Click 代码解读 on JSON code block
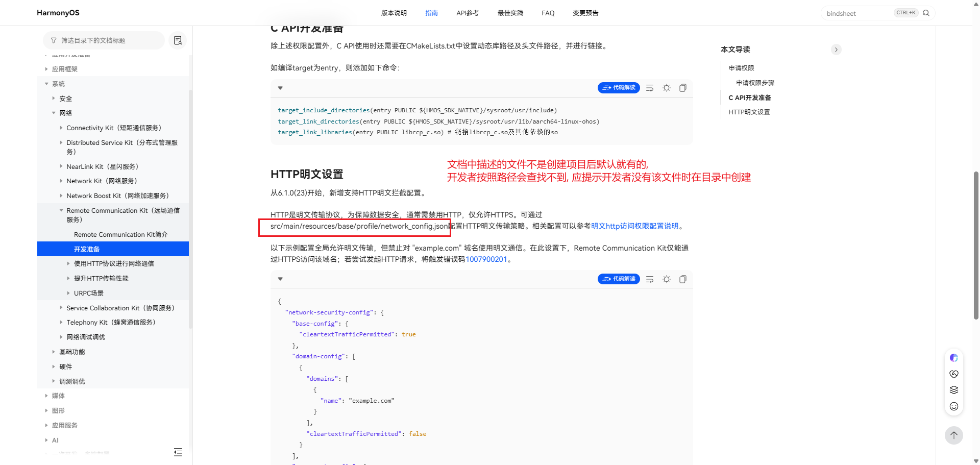 pyautogui.click(x=619, y=279)
